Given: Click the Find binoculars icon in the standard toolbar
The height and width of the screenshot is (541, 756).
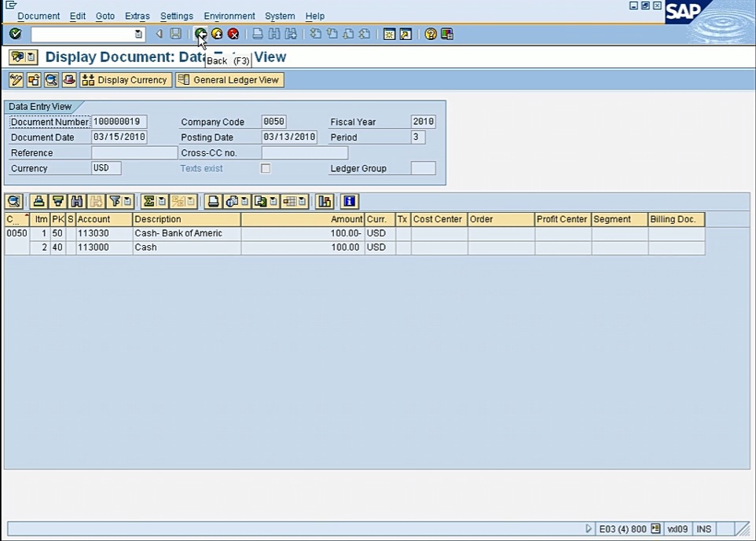Looking at the screenshot, I should (274, 34).
